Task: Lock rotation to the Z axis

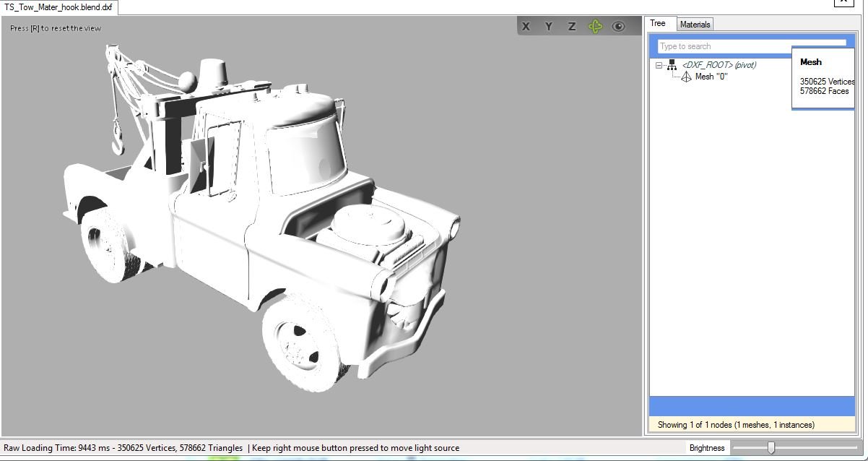Action: 572,26
